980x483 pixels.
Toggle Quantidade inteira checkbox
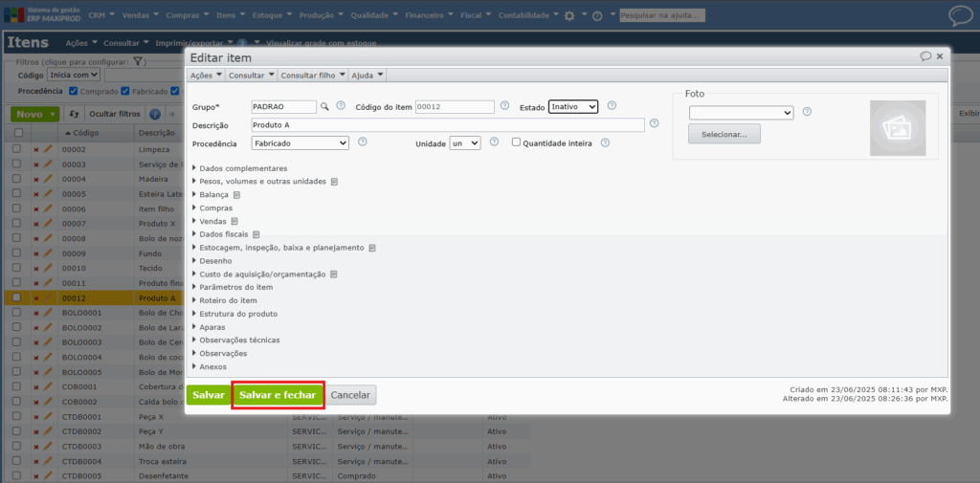point(516,142)
